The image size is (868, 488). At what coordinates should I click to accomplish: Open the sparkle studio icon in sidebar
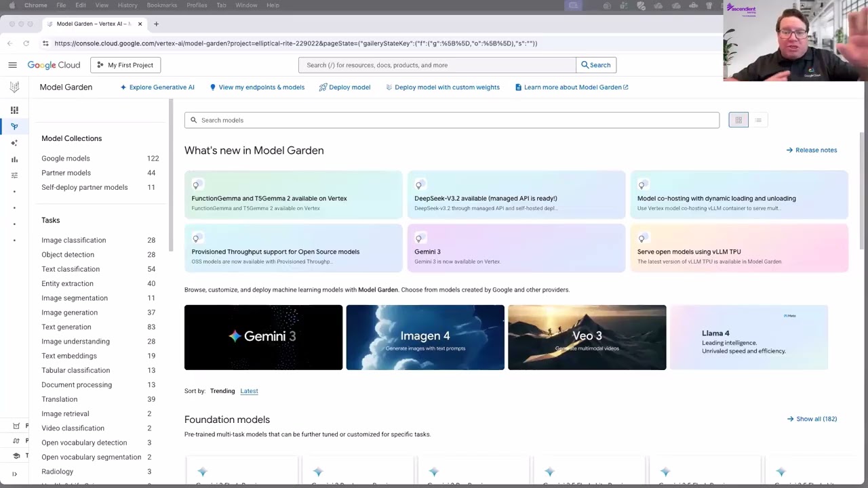[14, 143]
